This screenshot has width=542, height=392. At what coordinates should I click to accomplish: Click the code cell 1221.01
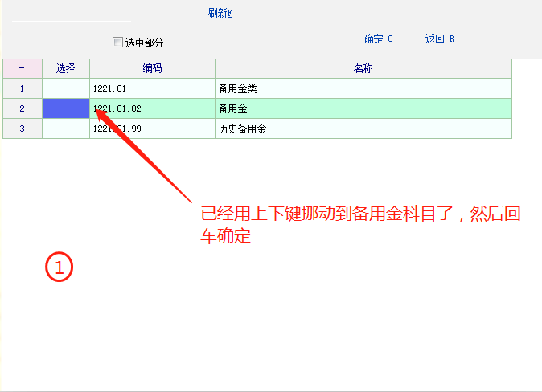tap(152, 88)
